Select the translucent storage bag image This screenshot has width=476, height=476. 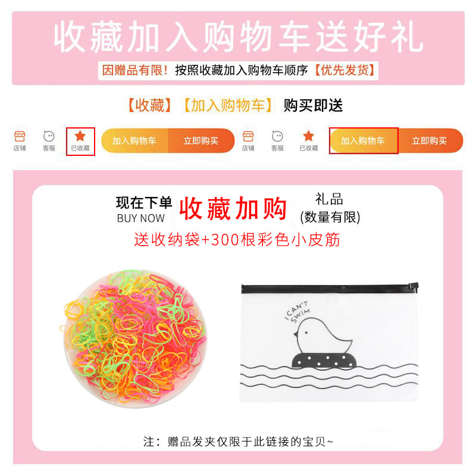point(330,342)
